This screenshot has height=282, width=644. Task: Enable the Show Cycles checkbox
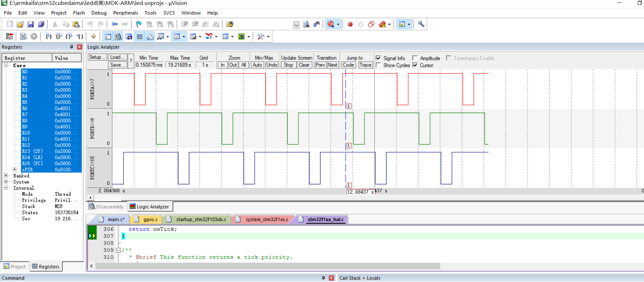point(378,65)
